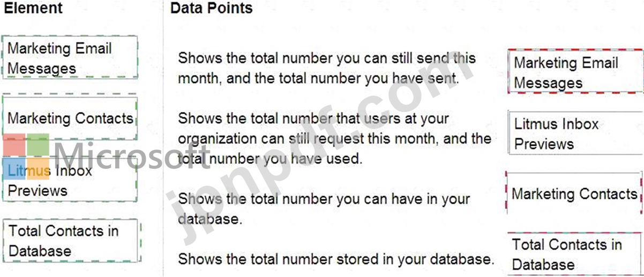
Task: Click the Litmus Inbox Previews answer box under Data Points
Action: [x=575, y=133]
